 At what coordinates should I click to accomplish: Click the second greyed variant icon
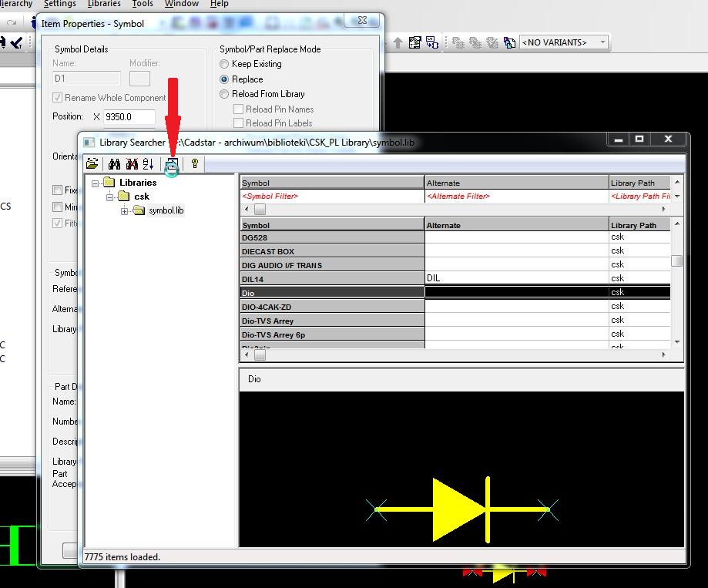[x=475, y=42]
